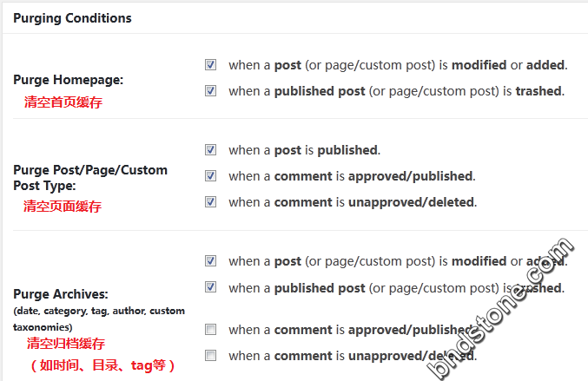Click the Purging Conditions panel heading
The width and height of the screenshot is (588, 381).
click(72, 18)
